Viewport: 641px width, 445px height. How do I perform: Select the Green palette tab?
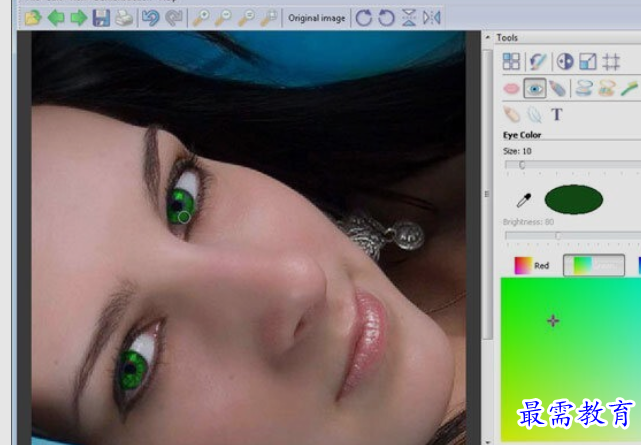click(594, 266)
